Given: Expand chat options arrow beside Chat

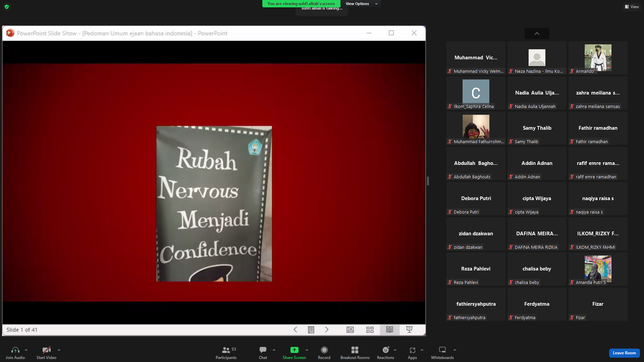Looking at the screenshot, I should (274, 350).
